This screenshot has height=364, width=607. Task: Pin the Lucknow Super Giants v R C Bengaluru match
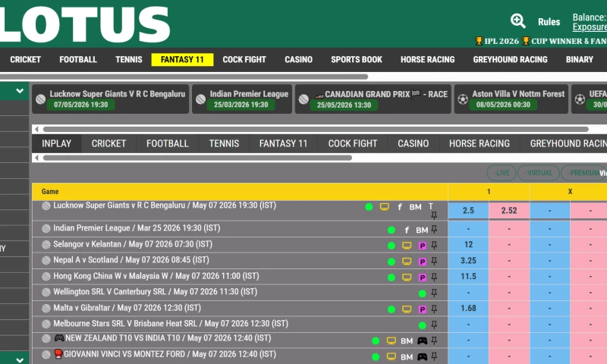click(x=434, y=215)
